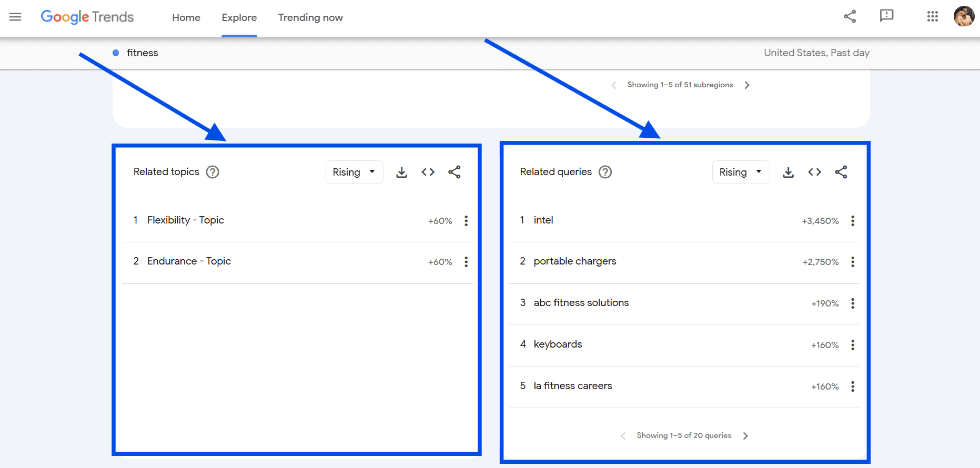Open the Trending now tab
This screenshot has height=468, width=980.
[310, 17]
